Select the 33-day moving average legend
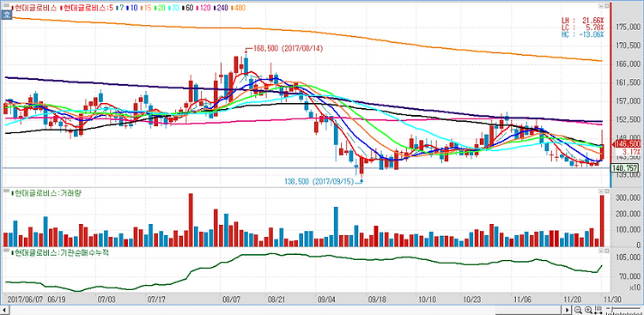 point(173,8)
